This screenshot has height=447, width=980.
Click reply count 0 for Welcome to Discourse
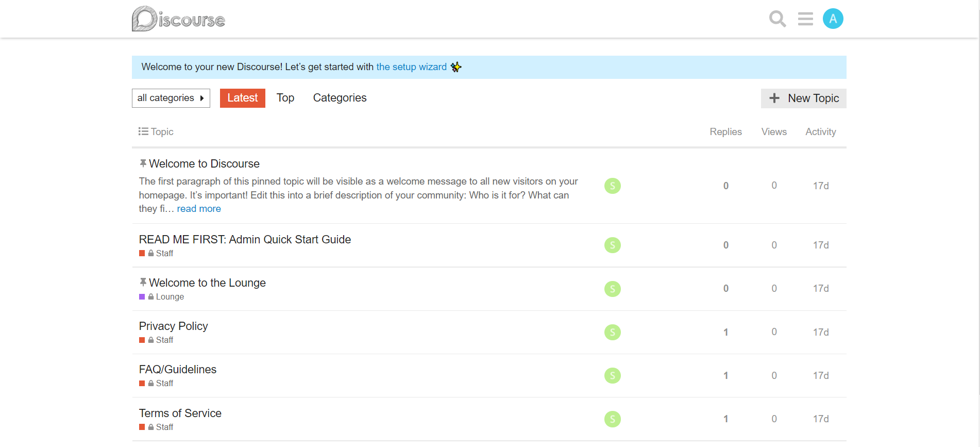click(x=725, y=186)
